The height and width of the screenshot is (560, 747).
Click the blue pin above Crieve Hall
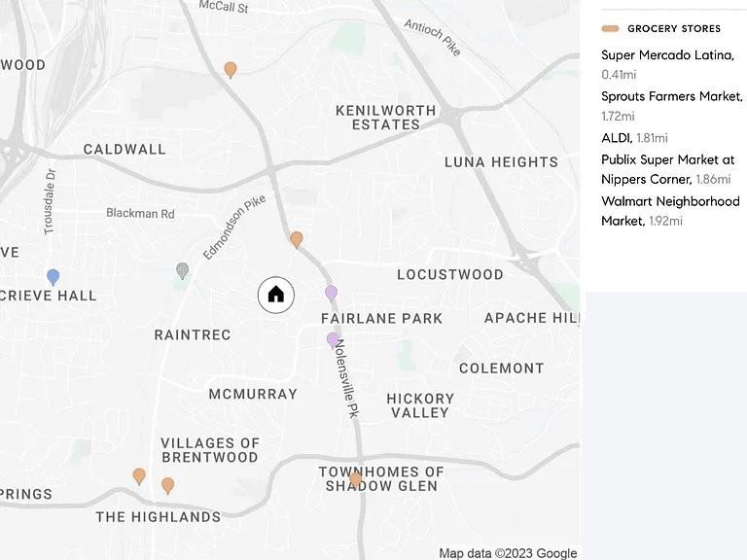(x=53, y=277)
